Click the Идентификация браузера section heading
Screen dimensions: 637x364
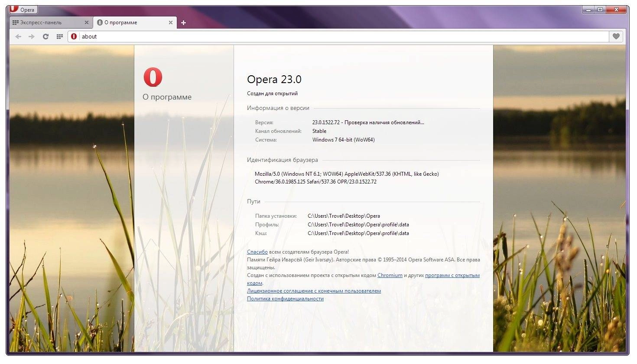[283, 160]
